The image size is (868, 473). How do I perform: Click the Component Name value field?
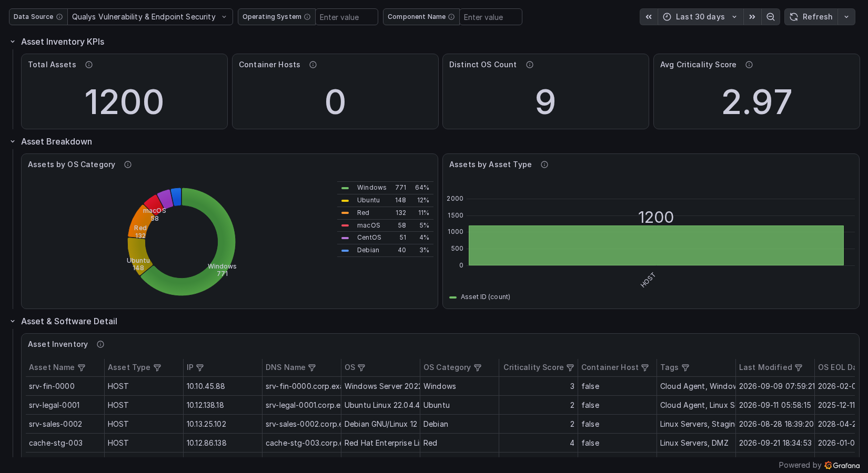click(491, 17)
